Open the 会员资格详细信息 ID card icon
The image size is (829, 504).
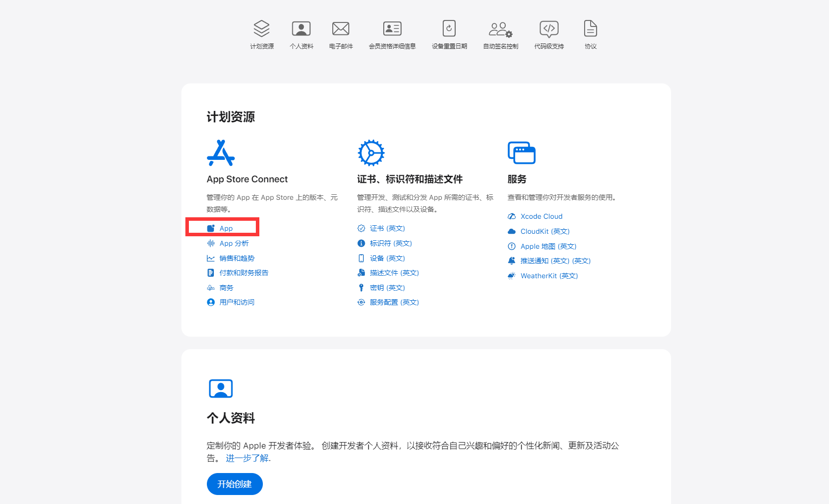[392, 28]
